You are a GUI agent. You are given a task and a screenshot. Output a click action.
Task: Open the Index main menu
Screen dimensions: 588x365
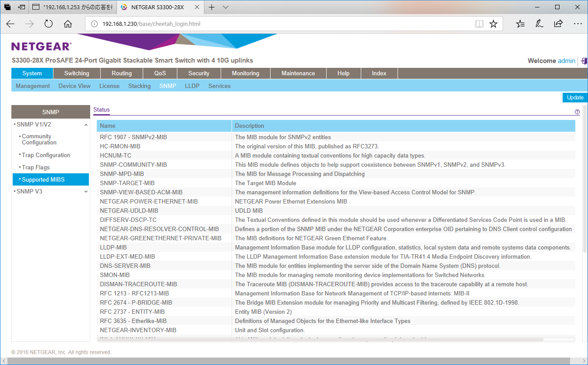click(379, 74)
